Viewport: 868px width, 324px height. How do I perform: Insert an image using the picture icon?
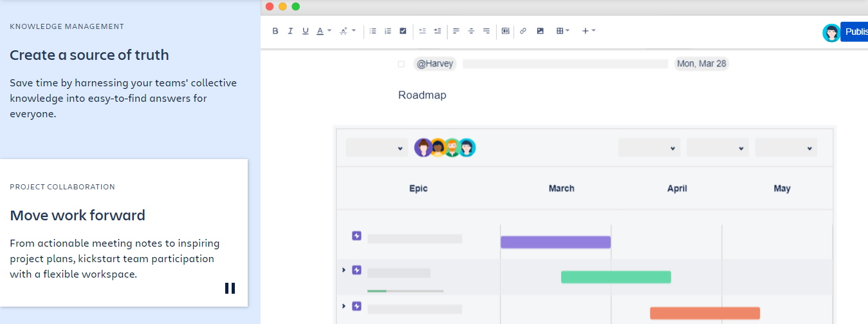pos(540,31)
